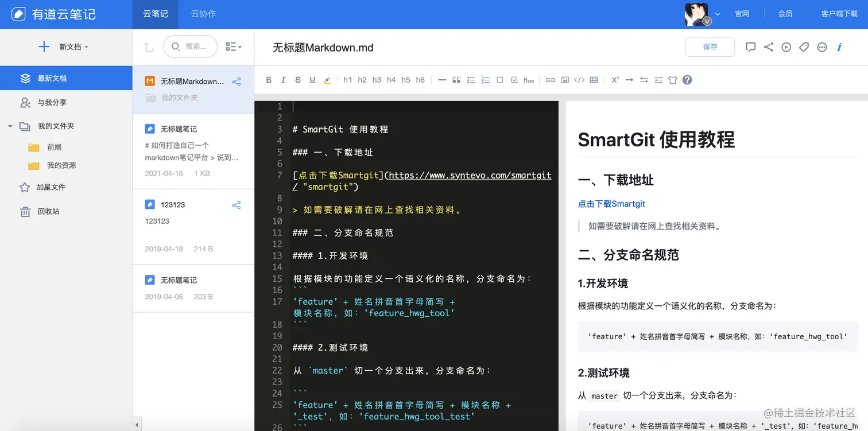Open the tag icon
This screenshot has height=431, width=868.
click(804, 47)
